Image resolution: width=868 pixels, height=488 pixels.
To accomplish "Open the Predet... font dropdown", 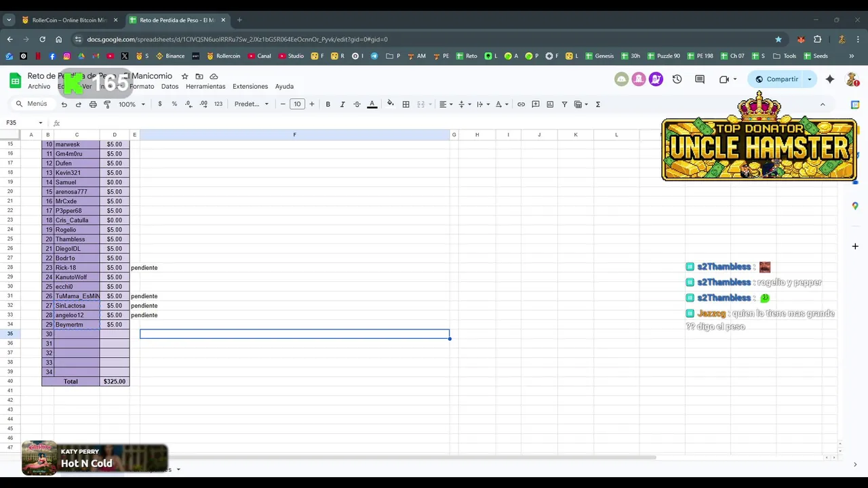I will point(252,104).
